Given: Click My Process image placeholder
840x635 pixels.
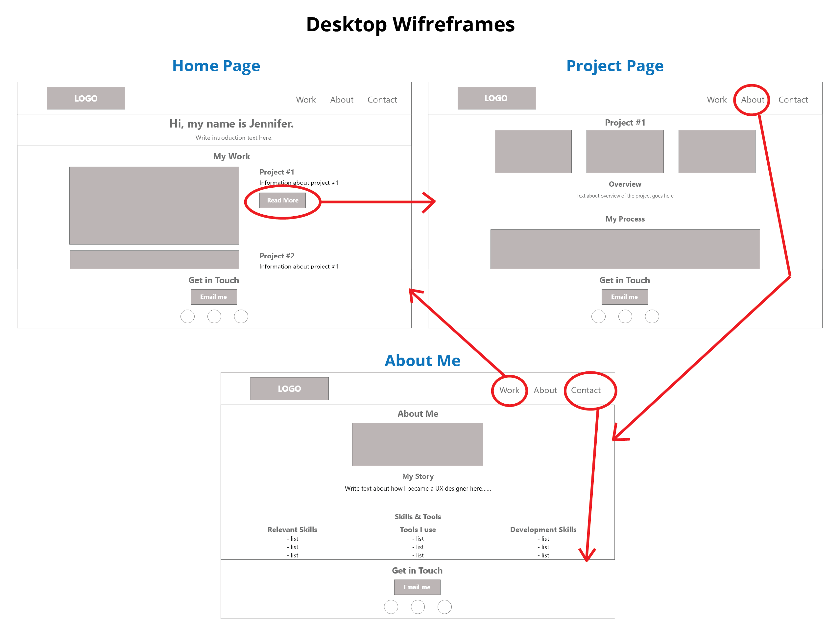Looking at the screenshot, I should click(x=625, y=249).
